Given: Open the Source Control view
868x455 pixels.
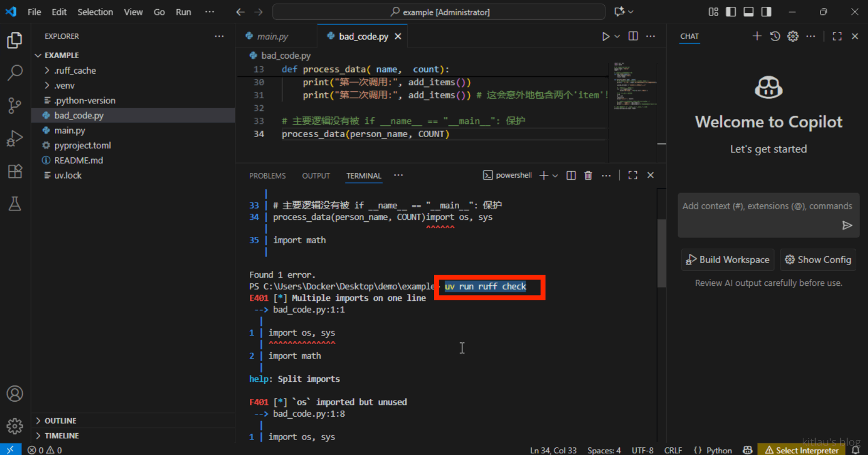Looking at the screenshot, I should pyautogui.click(x=14, y=105).
